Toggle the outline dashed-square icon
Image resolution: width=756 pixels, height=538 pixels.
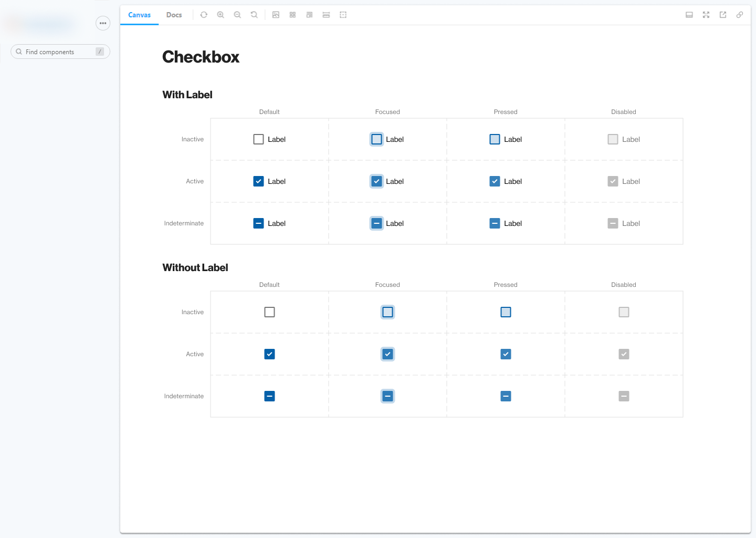pyautogui.click(x=343, y=15)
